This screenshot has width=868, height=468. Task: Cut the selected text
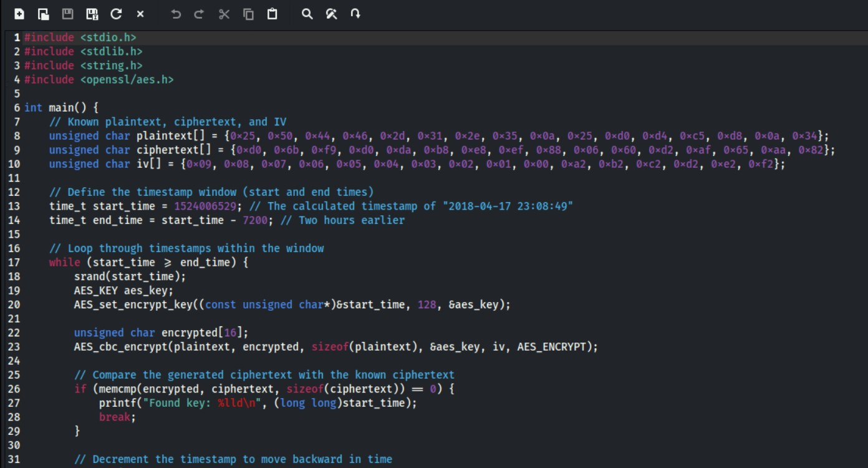[x=224, y=14]
